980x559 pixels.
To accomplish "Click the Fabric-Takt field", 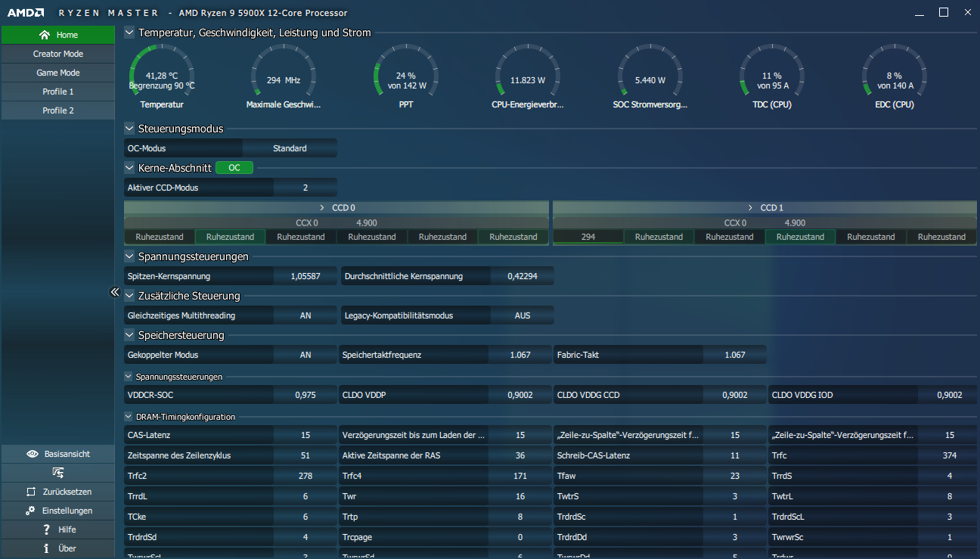I will (660, 355).
